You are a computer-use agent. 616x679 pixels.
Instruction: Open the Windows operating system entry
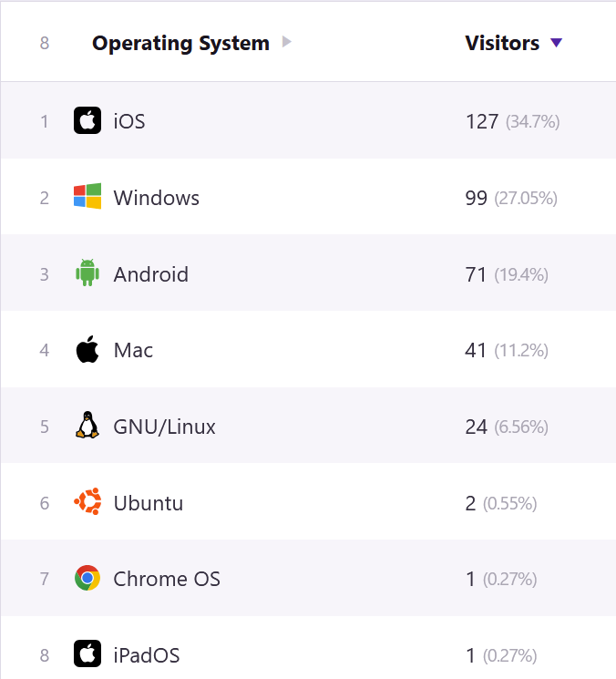[156, 198]
